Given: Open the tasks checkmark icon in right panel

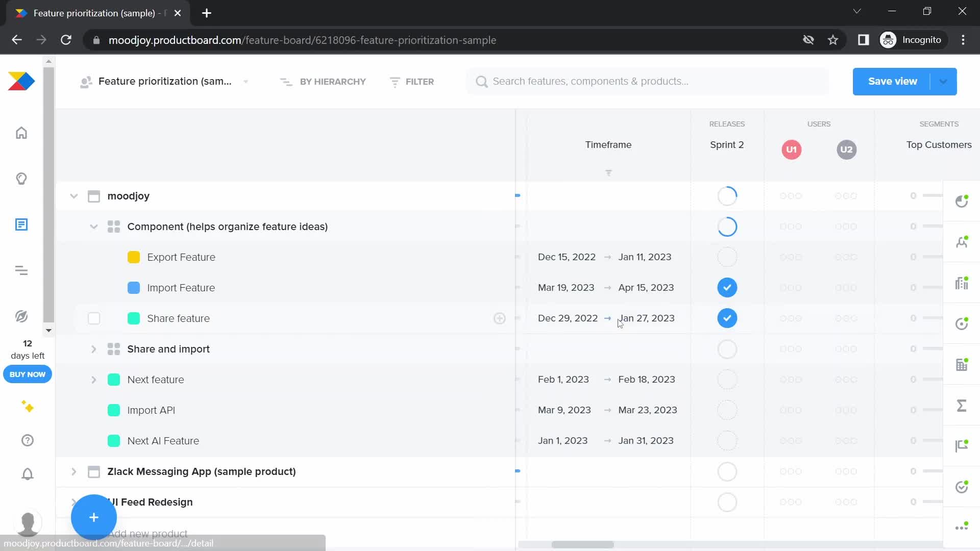Looking at the screenshot, I should (962, 487).
